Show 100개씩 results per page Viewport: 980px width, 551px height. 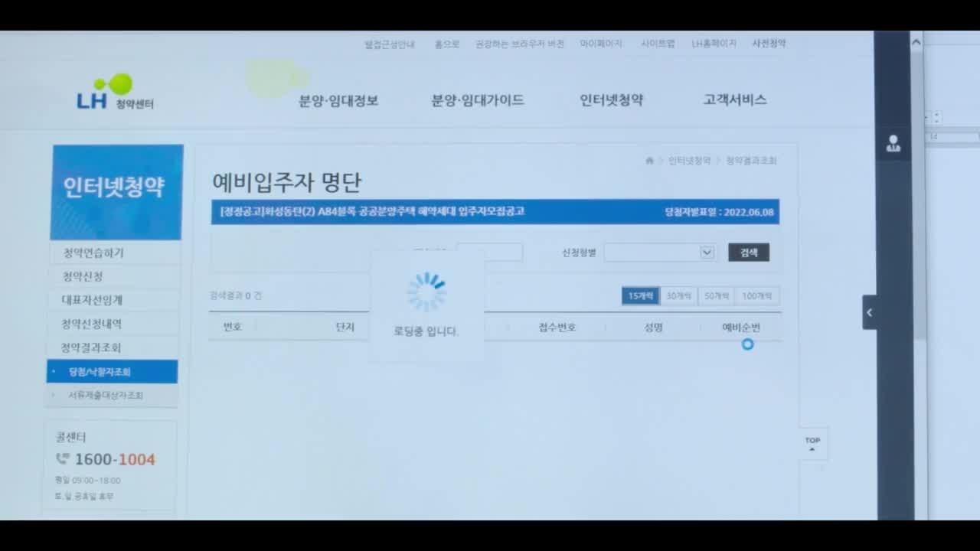[x=757, y=296]
